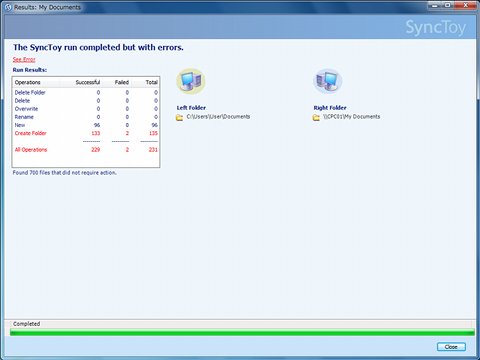Click the Right Folder computer icon
480x360 pixels.
(x=327, y=81)
